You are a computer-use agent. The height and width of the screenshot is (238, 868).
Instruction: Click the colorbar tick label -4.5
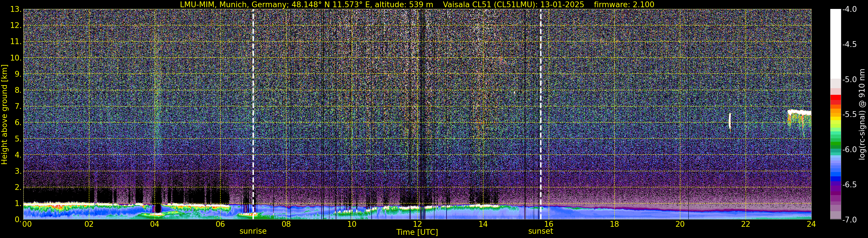pyautogui.click(x=849, y=44)
